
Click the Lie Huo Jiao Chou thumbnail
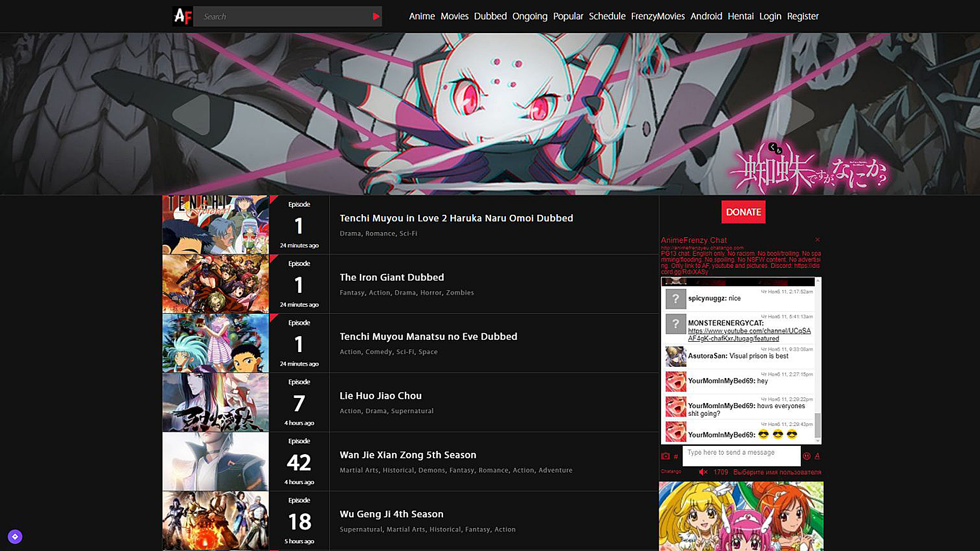tap(215, 402)
